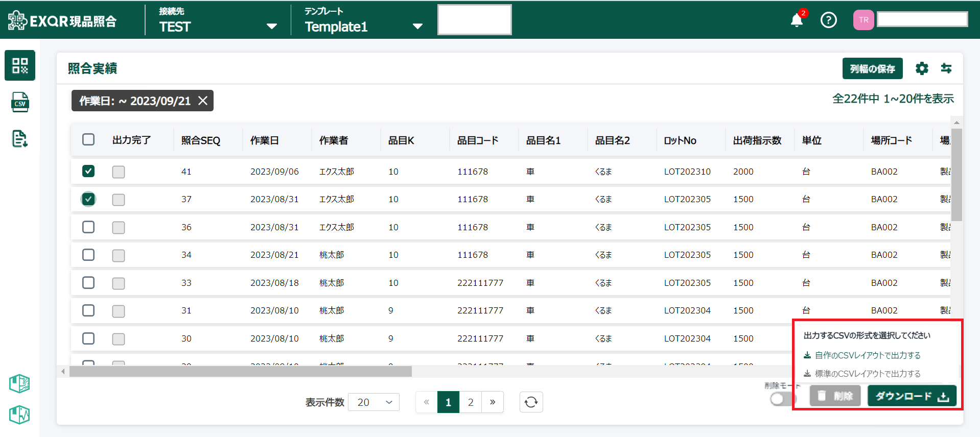Viewport: 980px width, 437px height.
Task: Open the QR code menu in sidebar
Action: coord(20,65)
